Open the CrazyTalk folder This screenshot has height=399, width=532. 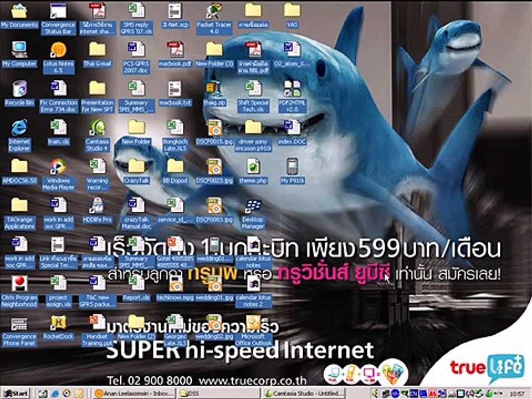pyautogui.click(x=136, y=172)
